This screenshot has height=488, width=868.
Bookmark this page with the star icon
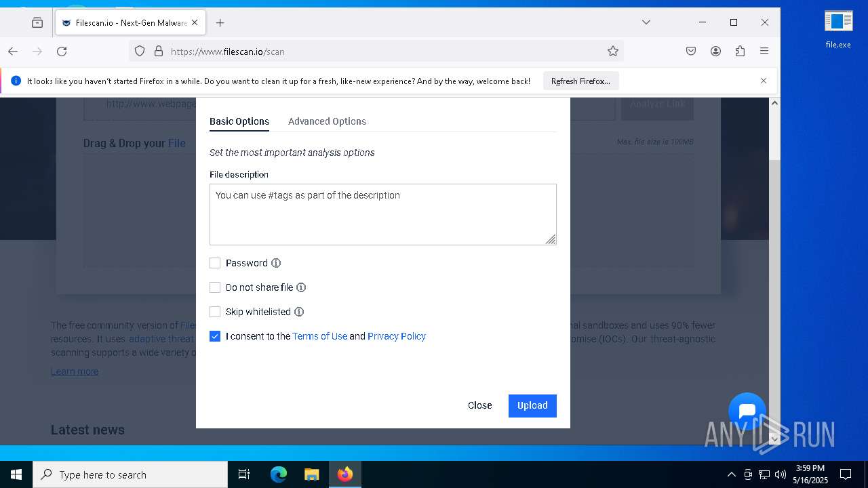coord(613,51)
